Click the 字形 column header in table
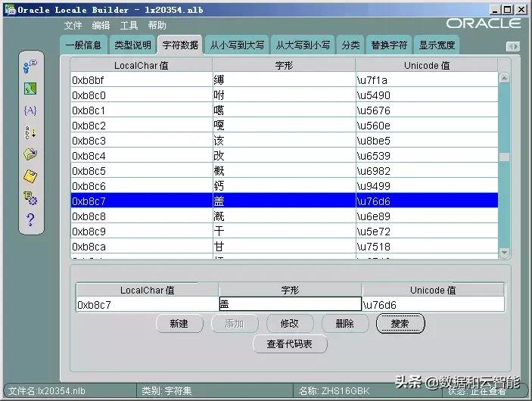The image size is (532, 401). 284,65
